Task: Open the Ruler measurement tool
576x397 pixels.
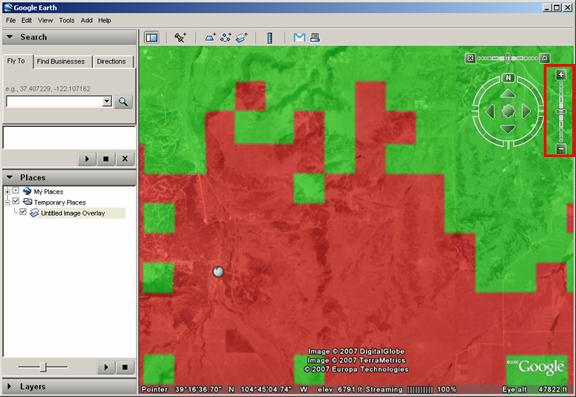Action: 270,38
